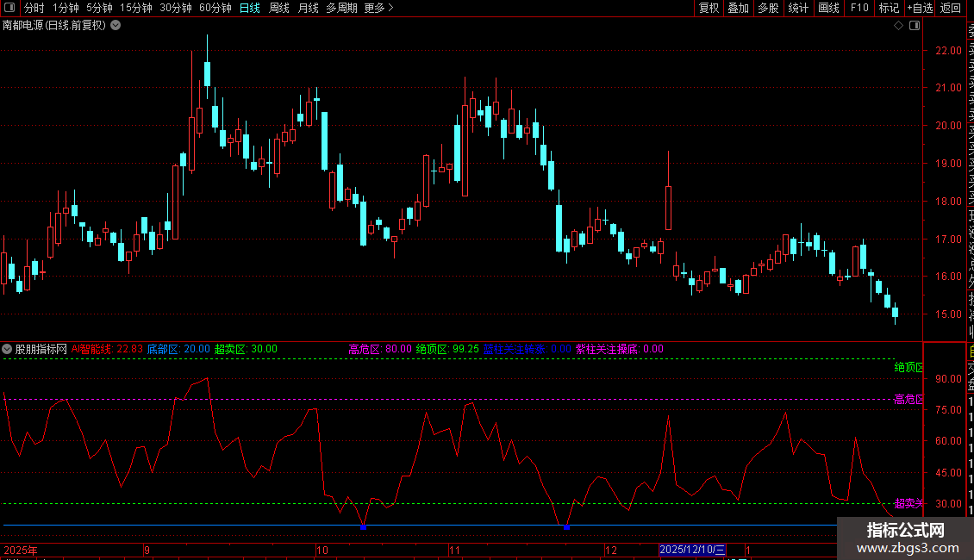The width and height of the screenshot is (974, 560).
Task: Click the 2025/12/10/三 date label
Action: [692, 550]
